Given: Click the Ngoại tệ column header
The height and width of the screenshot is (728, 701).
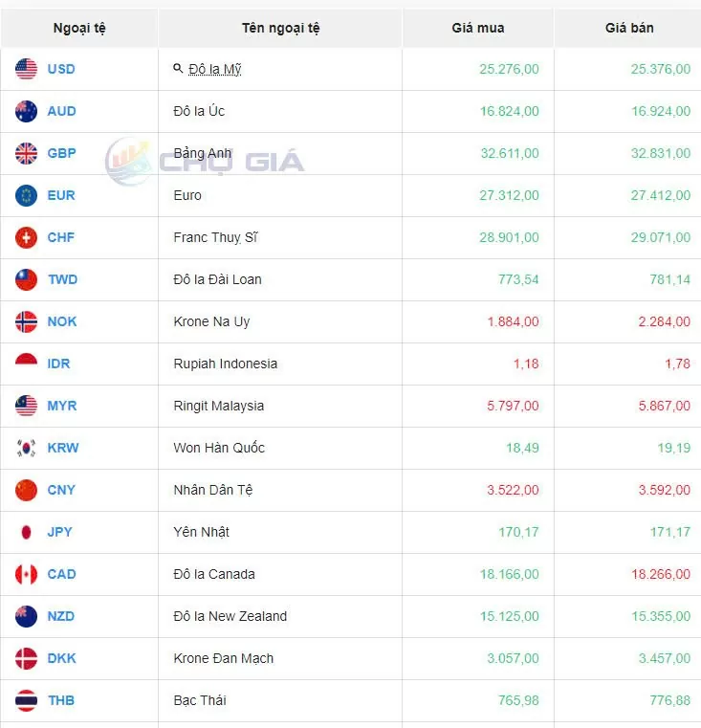Looking at the screenshot, I should pyautogui.click(x=79, y=28).
